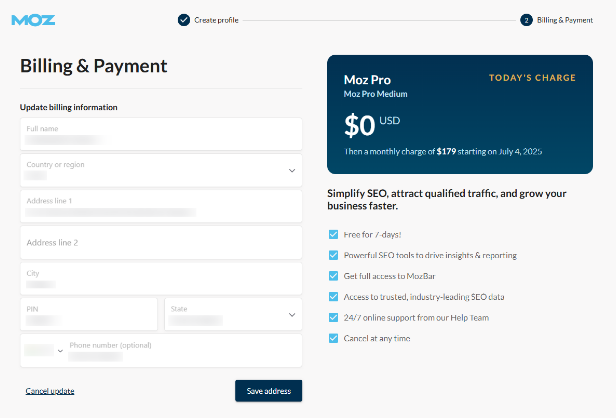616x418 pixels.
Task: Click the Moz logo
Action: tap(33, 20)
